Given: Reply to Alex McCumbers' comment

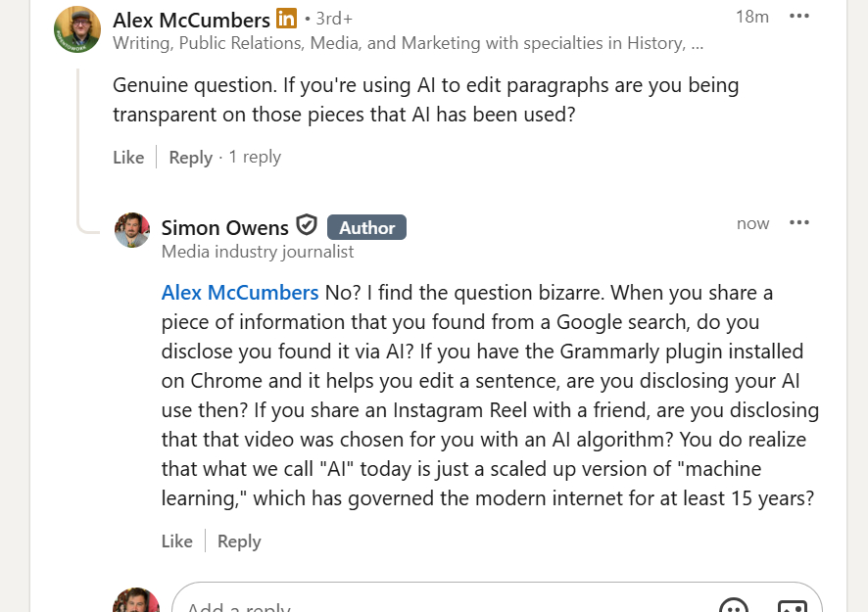Looking at the screenshot, I should (x=190, y=158).
